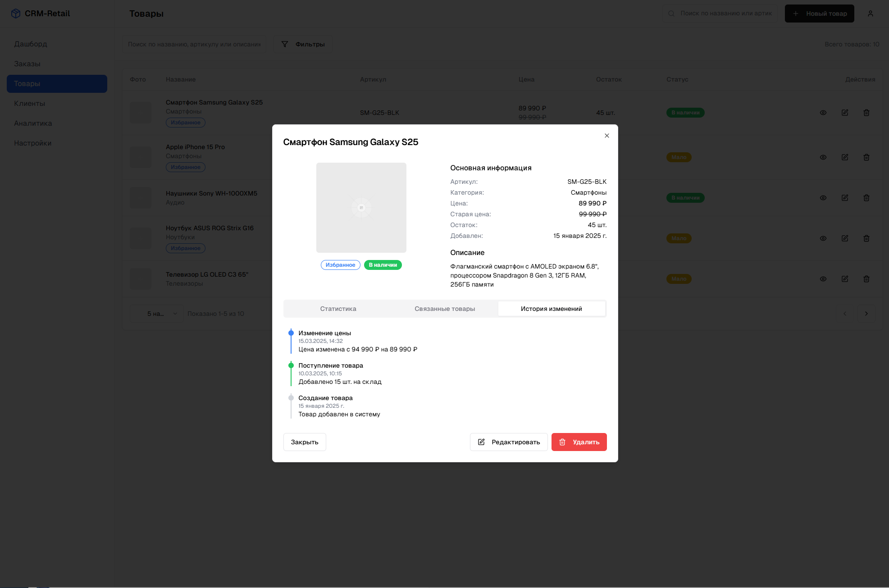Viewport: 889px width, 588px height.
Task: Click Наушники Sony WH-1000XM5 row name
Action: pyautogui.click(x=211, y=193)
